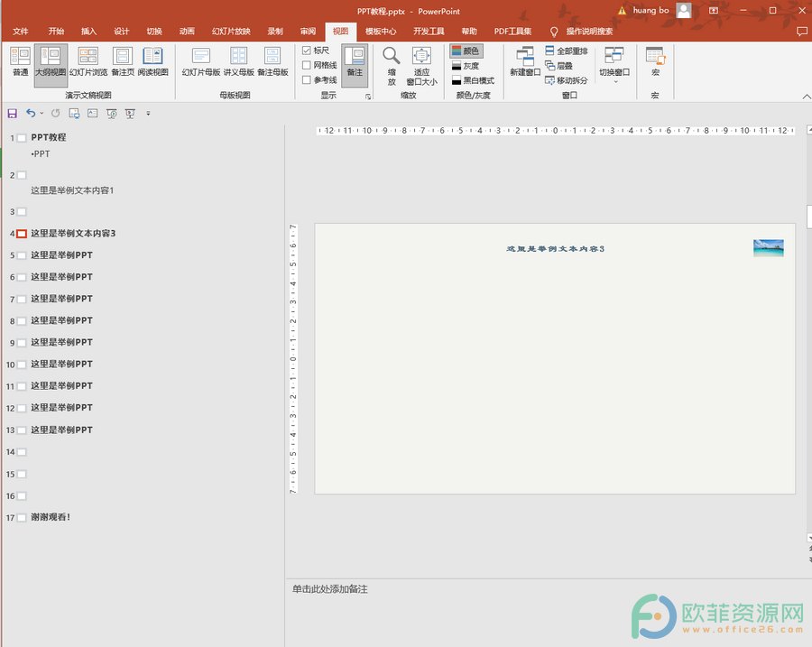Image resolution: width=812 pixels, height=647 pixels.
Task: Collapse the ribbon with the chevron
Action: tap(807, 97)
